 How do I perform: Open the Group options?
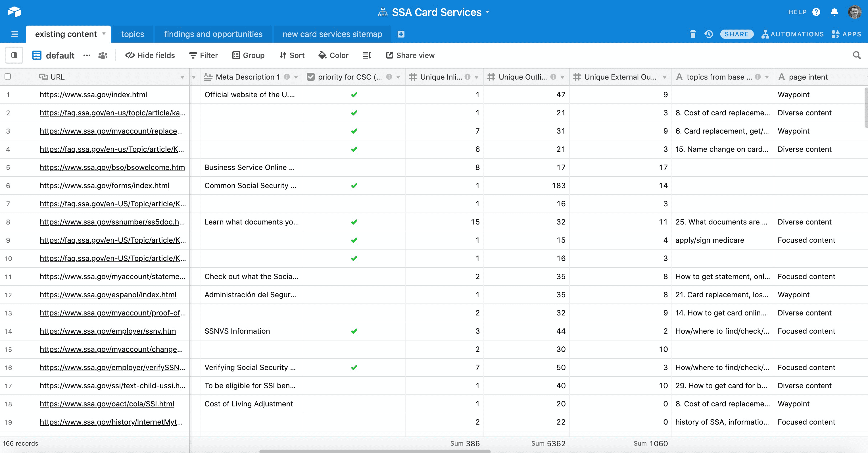(x=248, y=55)
